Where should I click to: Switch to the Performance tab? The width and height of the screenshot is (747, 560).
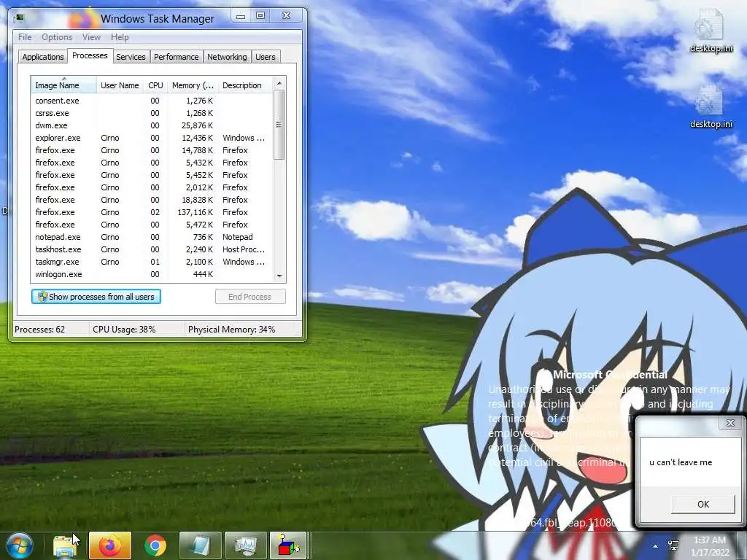pos(177,57)
